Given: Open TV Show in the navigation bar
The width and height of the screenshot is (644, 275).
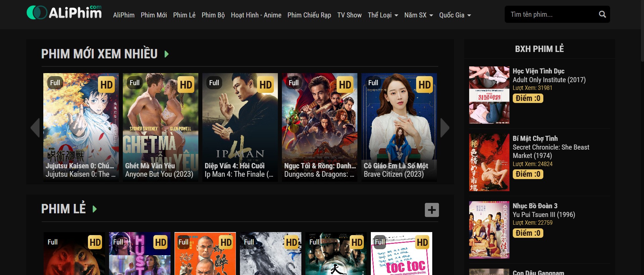Looking at the screenshot, I should coord(349,15).
